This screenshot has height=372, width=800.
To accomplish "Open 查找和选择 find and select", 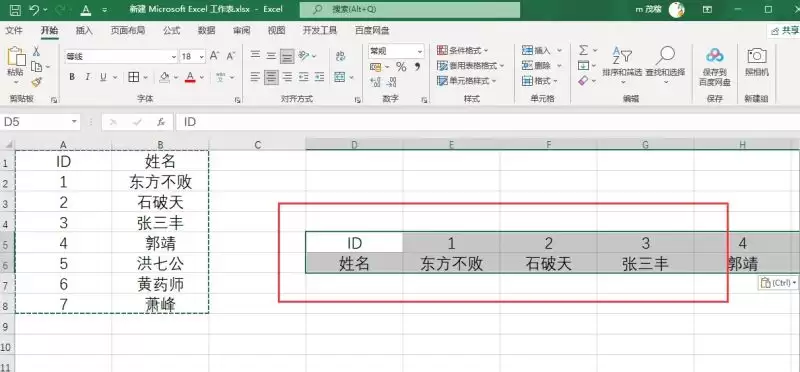I will pos(665,65).
